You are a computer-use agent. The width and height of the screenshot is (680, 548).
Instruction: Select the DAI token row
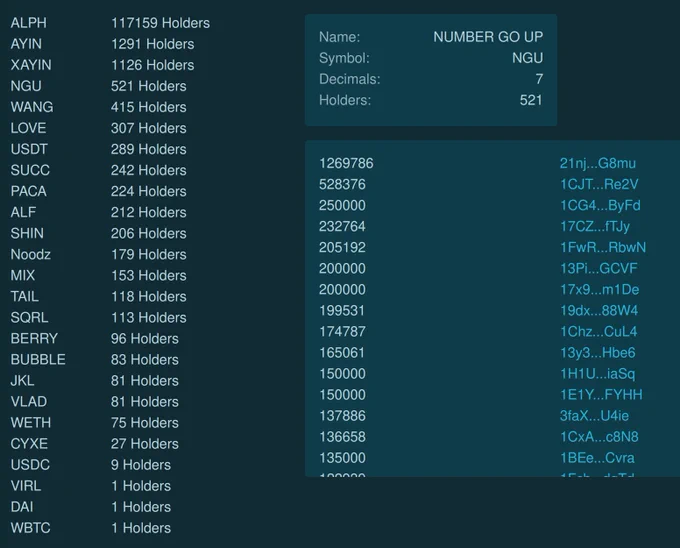[x=91, y=506]
